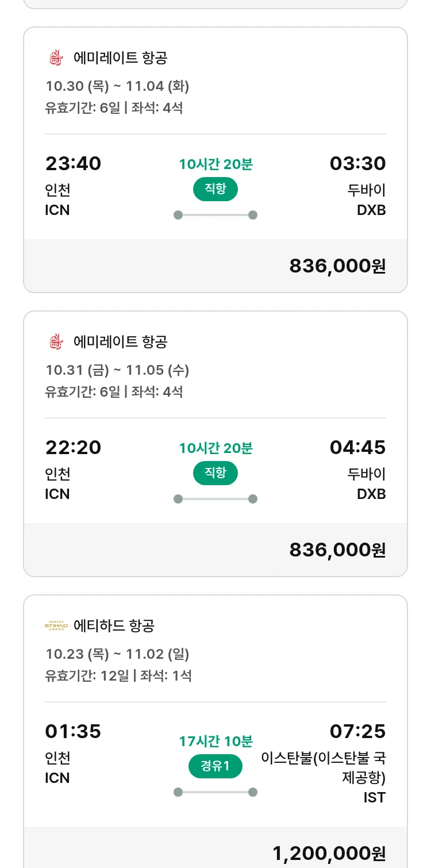Click the 10.30 (목) ~ 11.04 (화) dates
Viewport: 431px width, 868px height.
[x=117, y=86]
